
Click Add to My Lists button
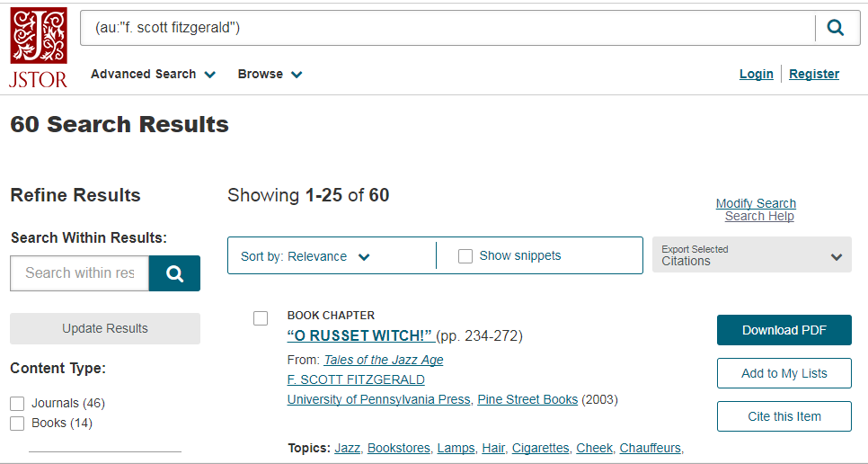click(784, 373)
